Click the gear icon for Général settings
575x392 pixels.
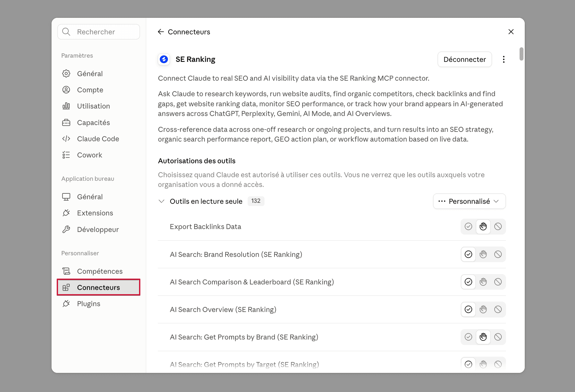point(66,74)
